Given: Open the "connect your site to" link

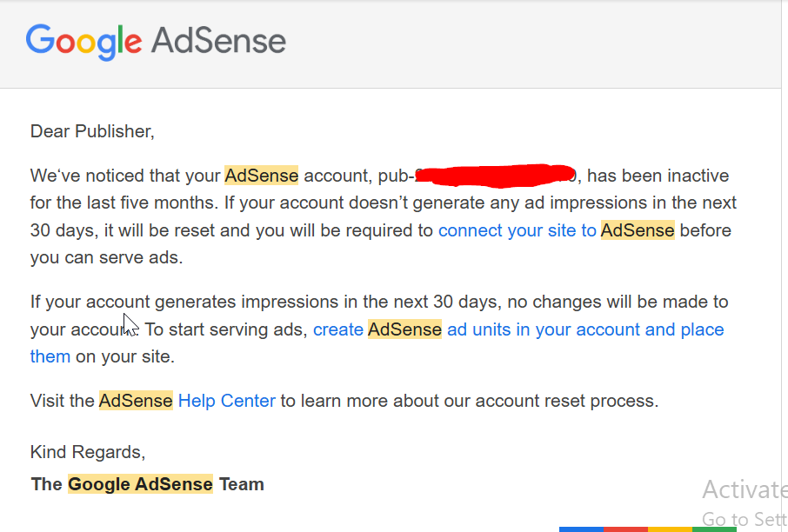Looking at the screenshot, I should tap(518, 230).
